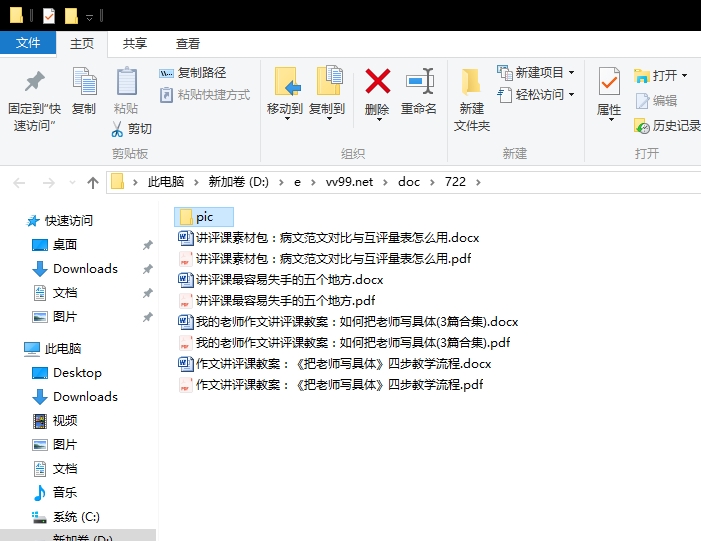Click the Forward navigation arrow
Screen dimensions: 701x541
[x=48, y=183]
